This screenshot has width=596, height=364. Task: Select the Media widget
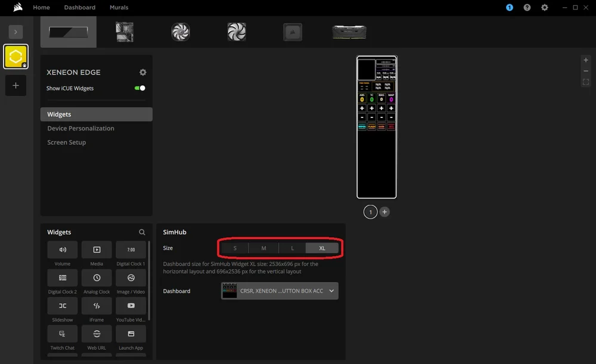(x=97, y=250)
